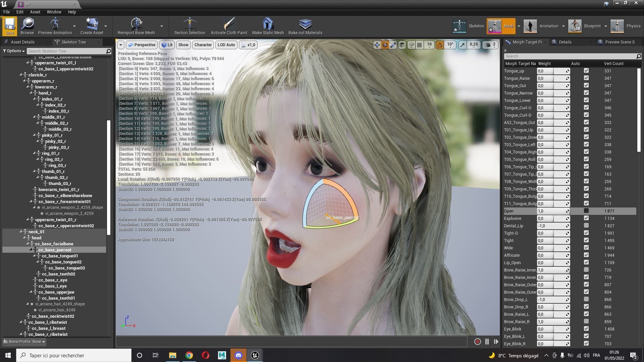This screenshot has height=362, width=644.
Task: Open the Asset menu
Action: [x=35, y=12]
